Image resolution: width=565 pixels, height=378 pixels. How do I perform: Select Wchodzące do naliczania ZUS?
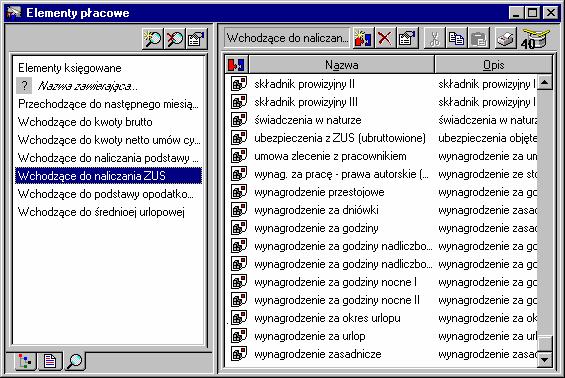pos(108,176)
